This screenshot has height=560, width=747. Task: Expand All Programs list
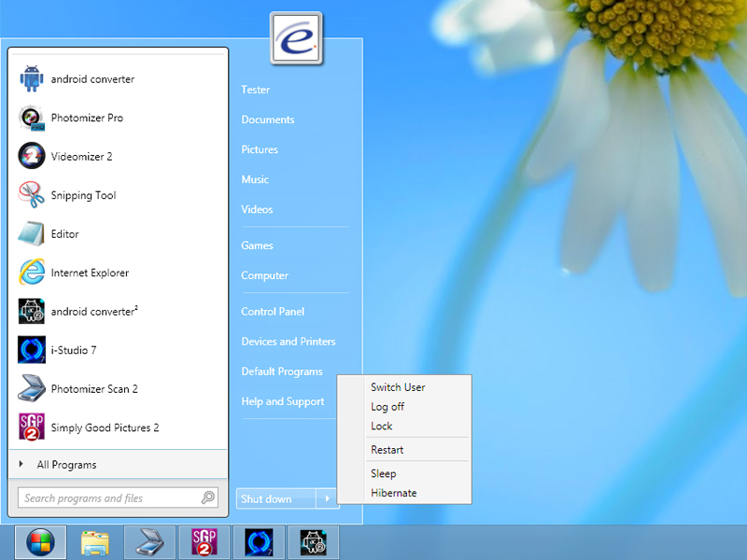pos(119,464)
